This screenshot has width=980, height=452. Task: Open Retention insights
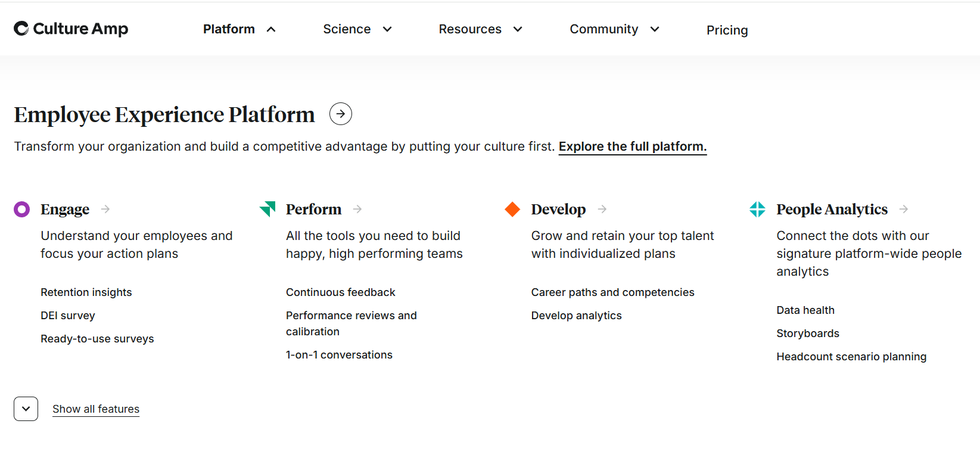pos(86,292)
